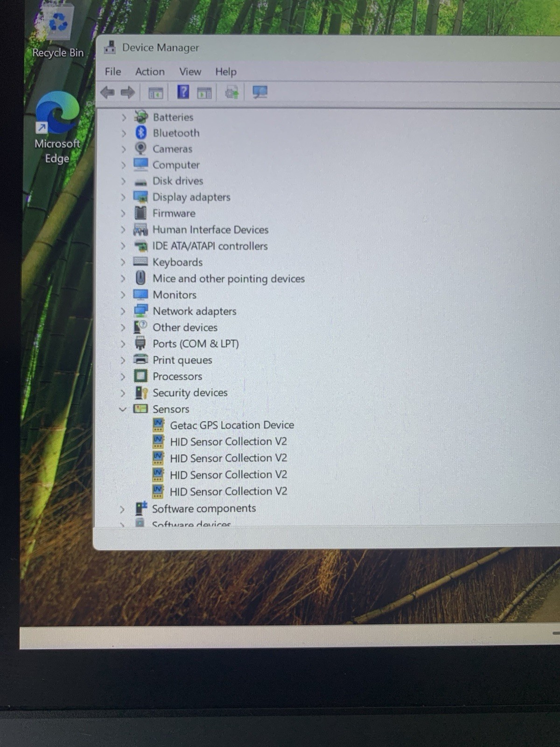Select Getac GPS Location Device label
The width and height of the screenshot is (560, 747).
click(232, 425)
